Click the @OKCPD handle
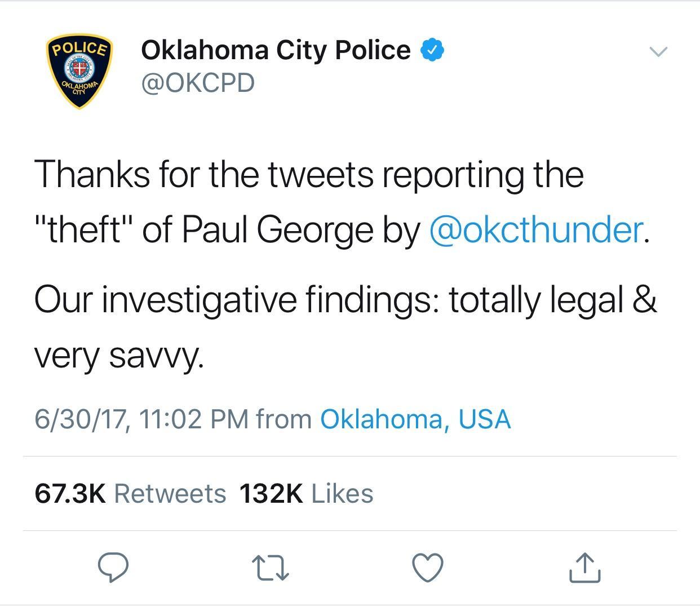Viewport: 700px width, 607px height. pyautogui.click(x=198, y=83)
